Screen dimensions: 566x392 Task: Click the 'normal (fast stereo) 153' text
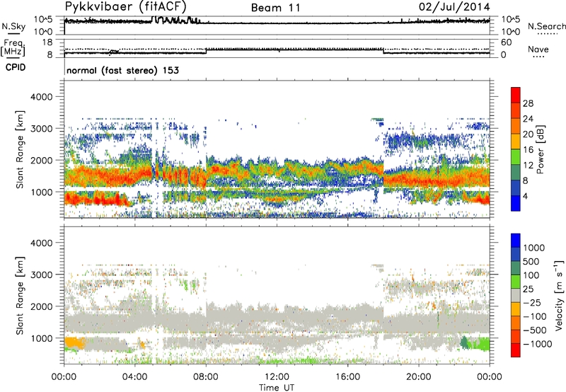(122, 70)
